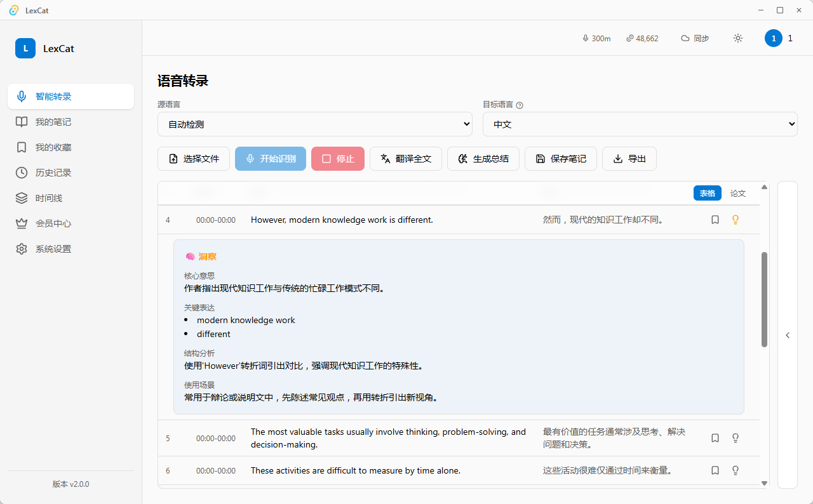The image size is (813, 504).
Task: Open the 目标语言 中文 dropdown
Action: pyautogui.click(x=640, y=124)
